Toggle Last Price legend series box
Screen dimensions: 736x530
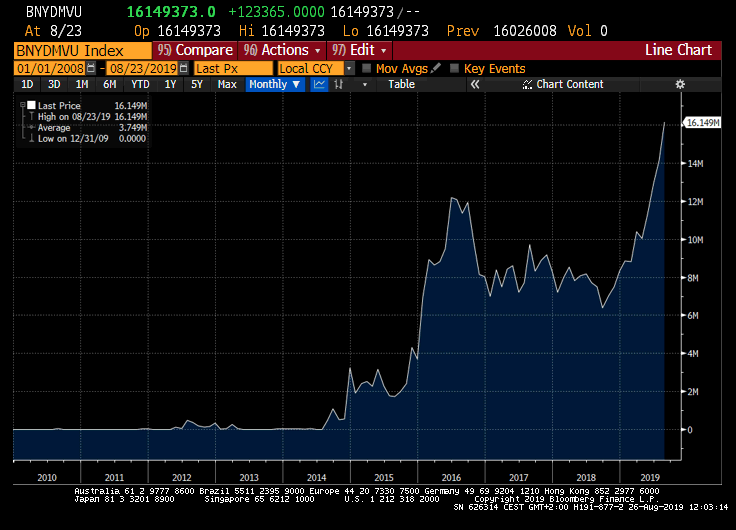[x=31, y=105]
